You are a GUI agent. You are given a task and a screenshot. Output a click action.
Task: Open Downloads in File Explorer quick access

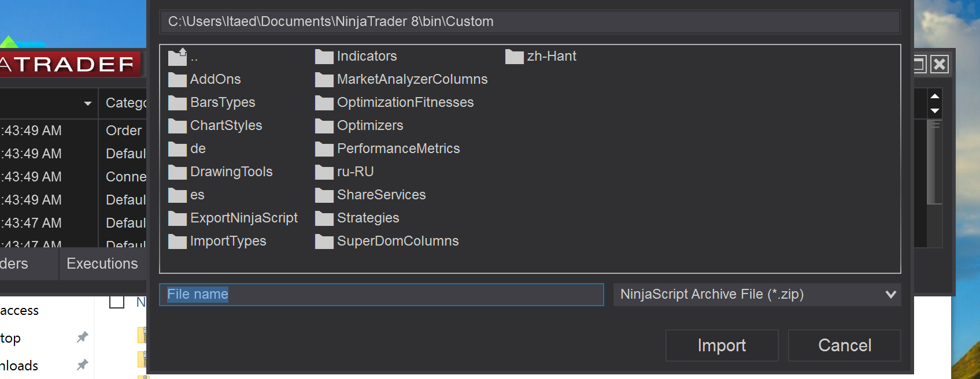(19, 366)
